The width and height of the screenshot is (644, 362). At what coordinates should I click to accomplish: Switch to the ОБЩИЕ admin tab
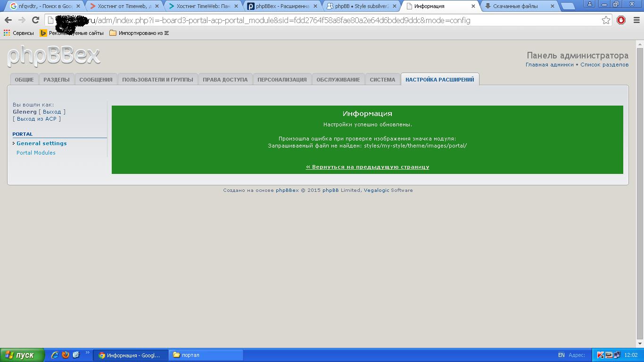point(24,80)
